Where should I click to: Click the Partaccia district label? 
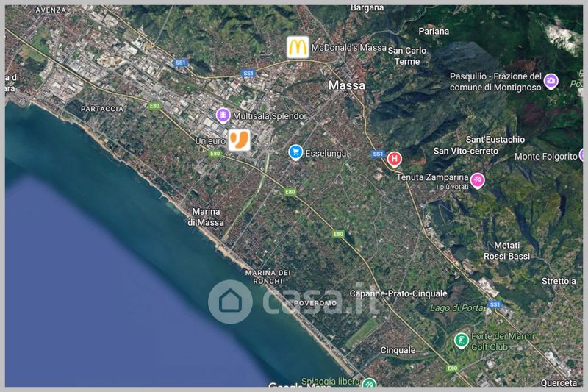point(102,109)
